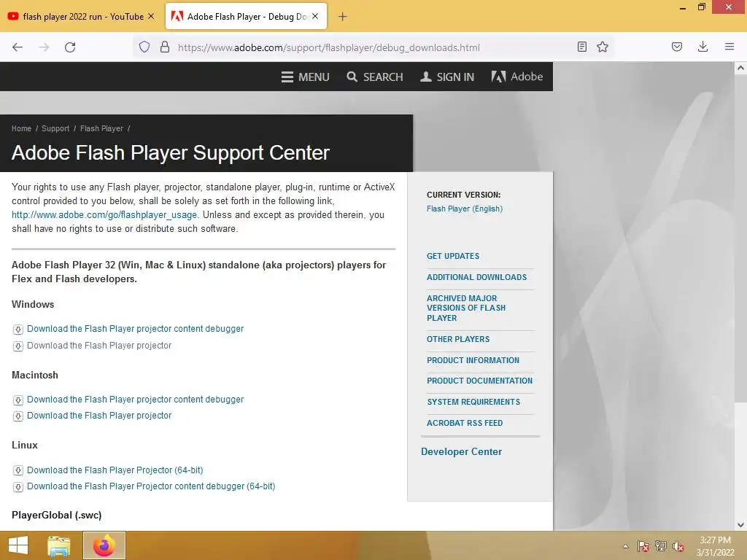The height and width of the screenshot is (560, 747).
Task: Go to Support breadcrumb
Action: [x=55, y=128]
